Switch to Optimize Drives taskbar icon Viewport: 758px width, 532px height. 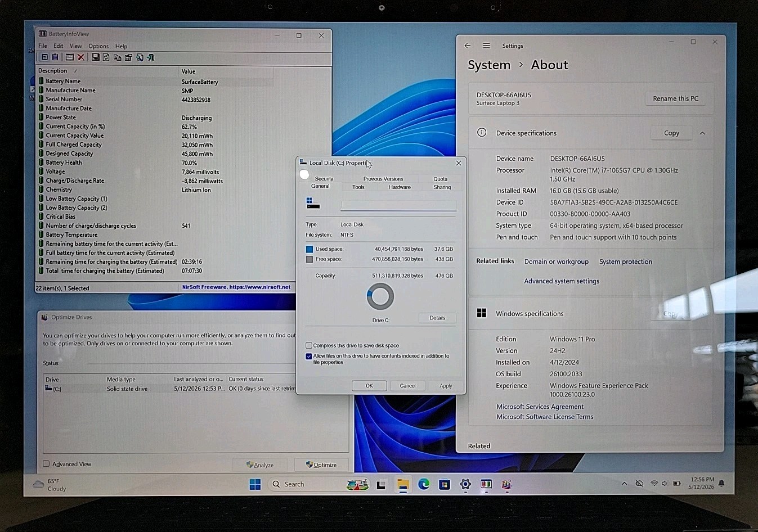point(506,484)
